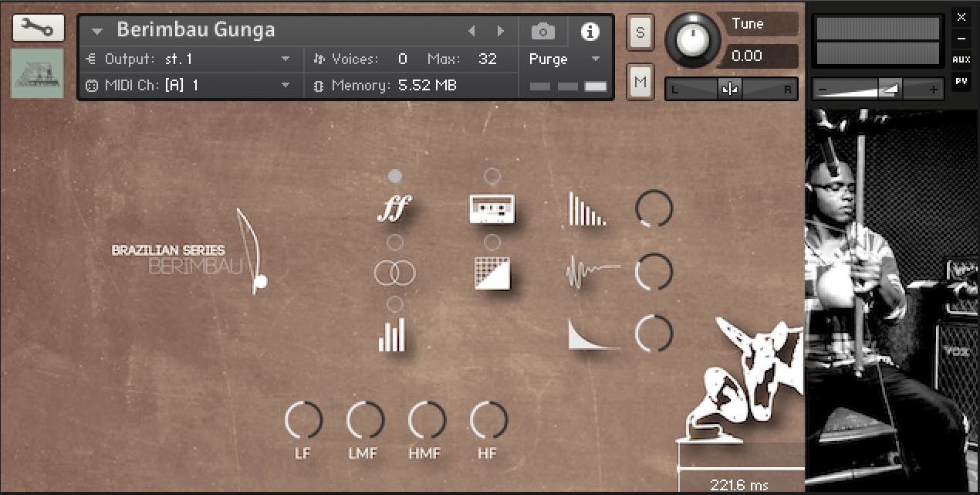980x495 pixels.
Task: Click the Berimbau Gunga instrument name
Action: click(196, 30)
